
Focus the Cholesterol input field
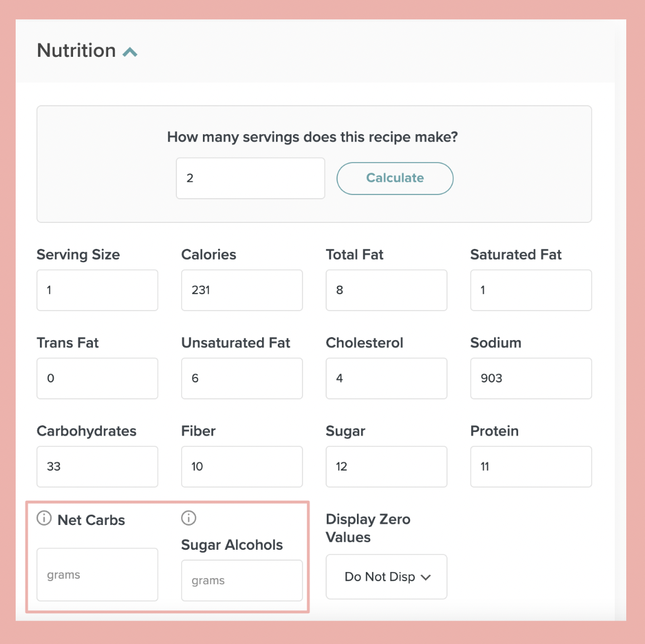[387, 378]
